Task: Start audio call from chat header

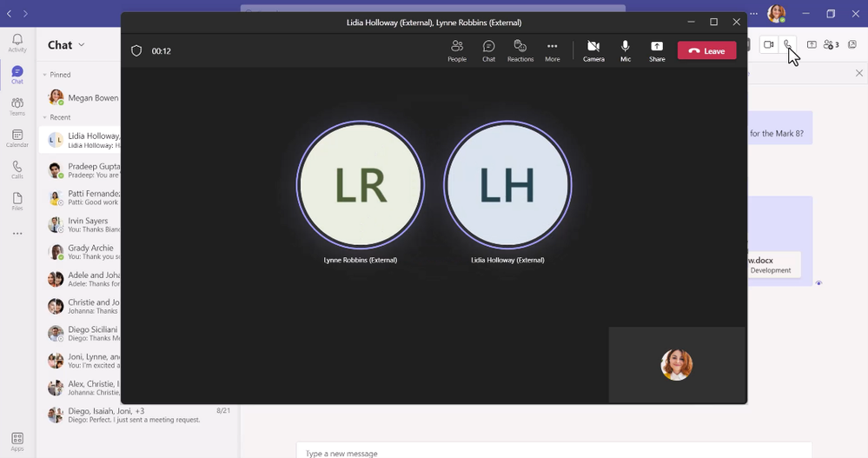Action: [x=788, y=44]
